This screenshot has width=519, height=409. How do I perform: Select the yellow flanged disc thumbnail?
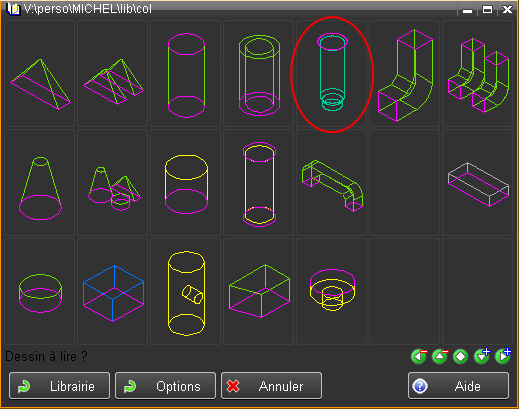[332, 292]
